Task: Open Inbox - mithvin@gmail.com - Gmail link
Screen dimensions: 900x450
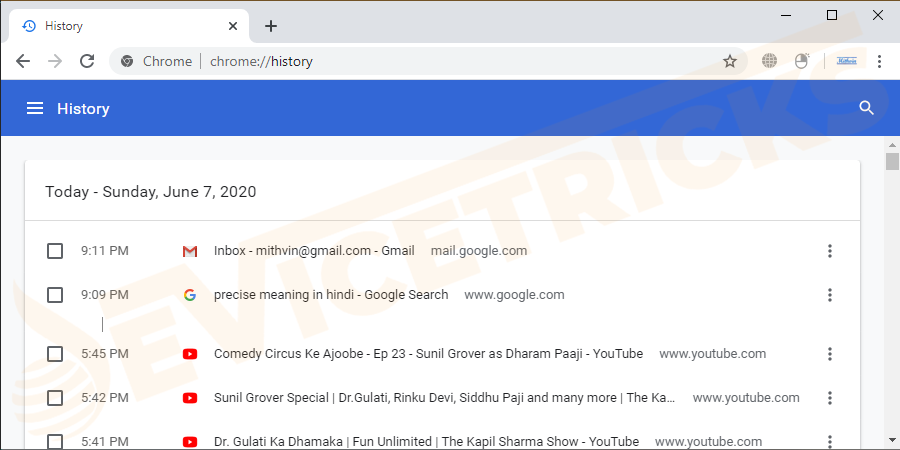Action: [x=314, y=251]
